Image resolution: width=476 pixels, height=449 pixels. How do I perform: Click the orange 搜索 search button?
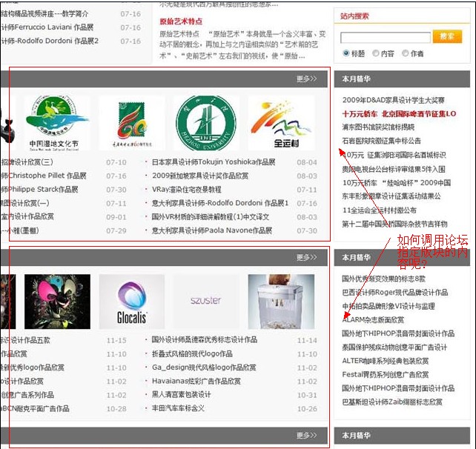447,37
